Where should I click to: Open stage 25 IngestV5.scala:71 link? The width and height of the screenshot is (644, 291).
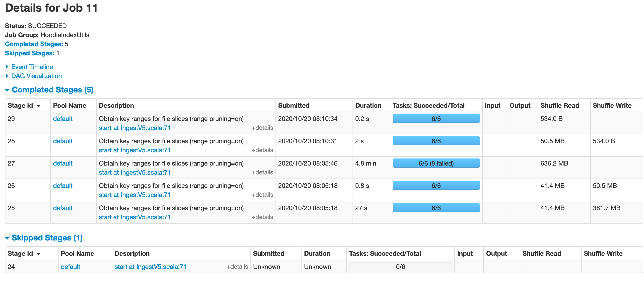134,217
